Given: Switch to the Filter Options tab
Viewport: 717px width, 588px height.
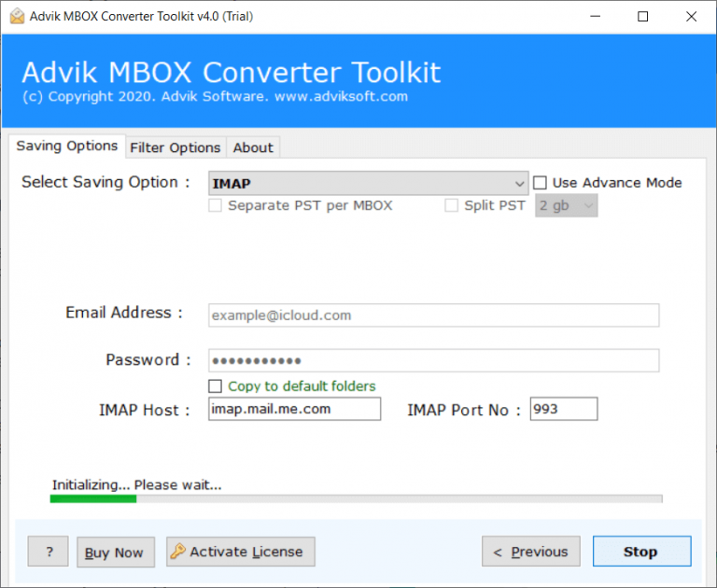Looking at the screenshot, I should [175, 147].
